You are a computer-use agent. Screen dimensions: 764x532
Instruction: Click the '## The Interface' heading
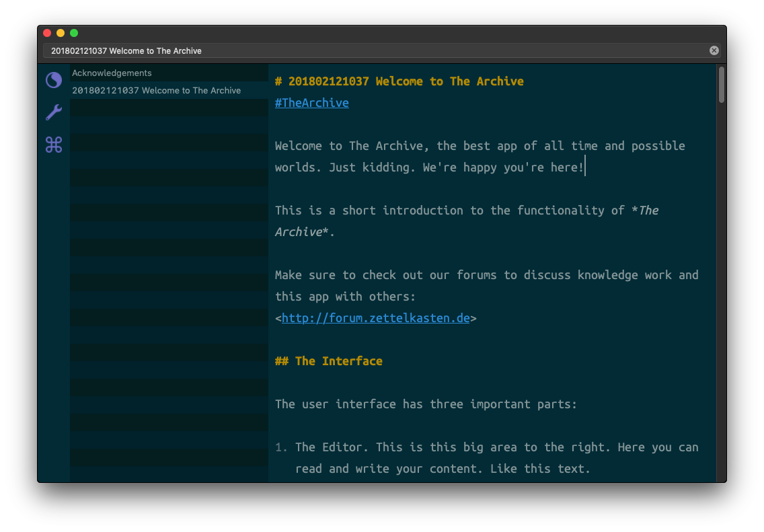[329, 361]
